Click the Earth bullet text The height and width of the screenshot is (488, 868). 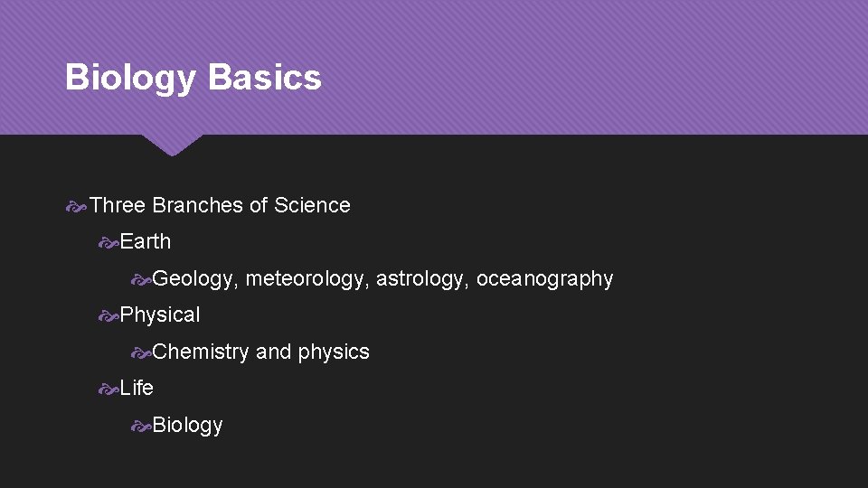[x=145, y=242]
